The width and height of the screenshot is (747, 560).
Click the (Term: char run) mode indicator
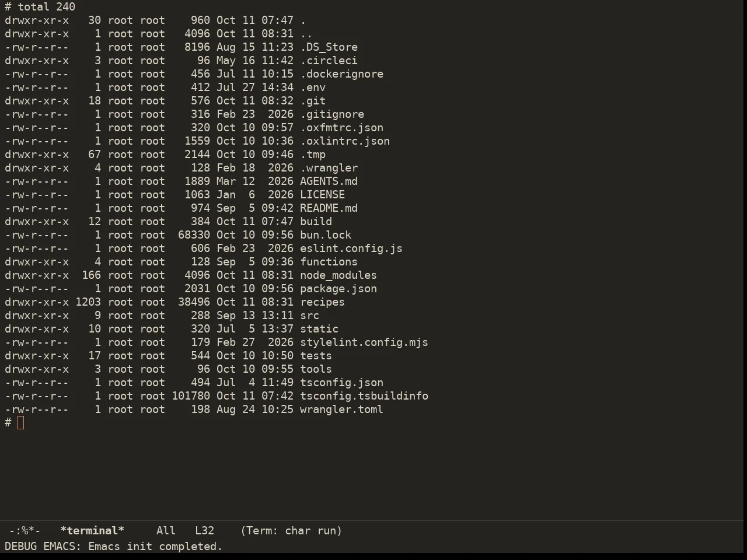[x=291, y=531]
